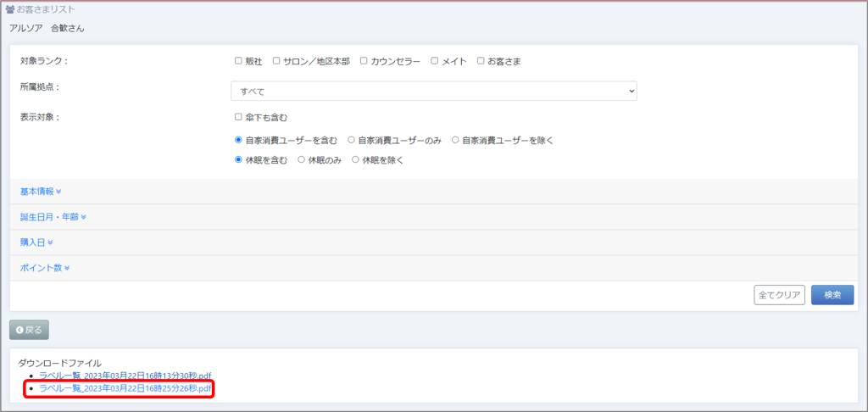The width and height of the screenshot is (868, 412).
Task: Check the 販社 rank checkbox
Action: [238, 61]
